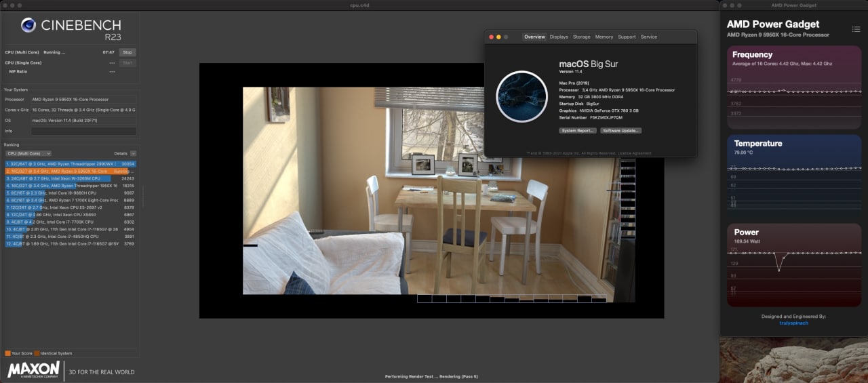868x383 pixels.
Task: Click the 169.34 Watt power reading
Action: [x=747, y=241]
